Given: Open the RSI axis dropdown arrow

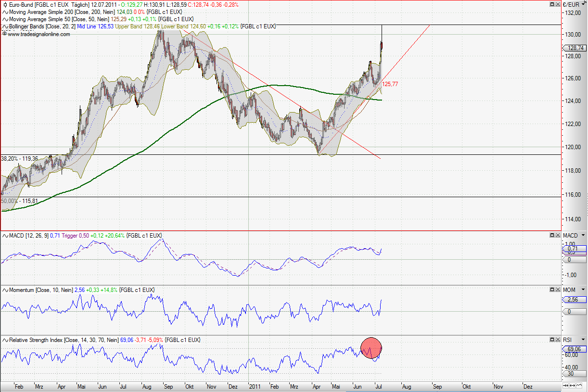Looking at the screenshot, I should coord(583,340).
